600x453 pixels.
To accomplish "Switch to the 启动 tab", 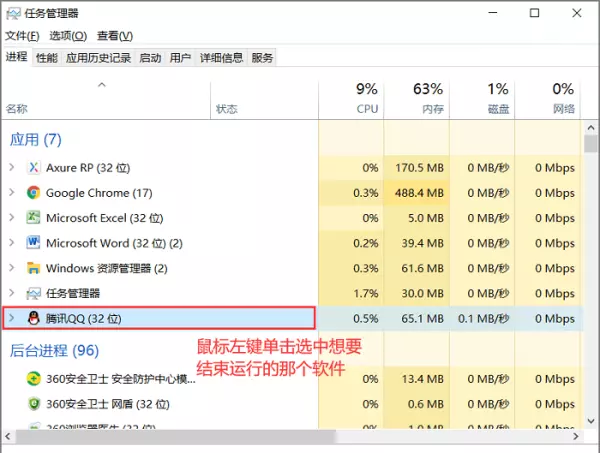I will 150,58.
